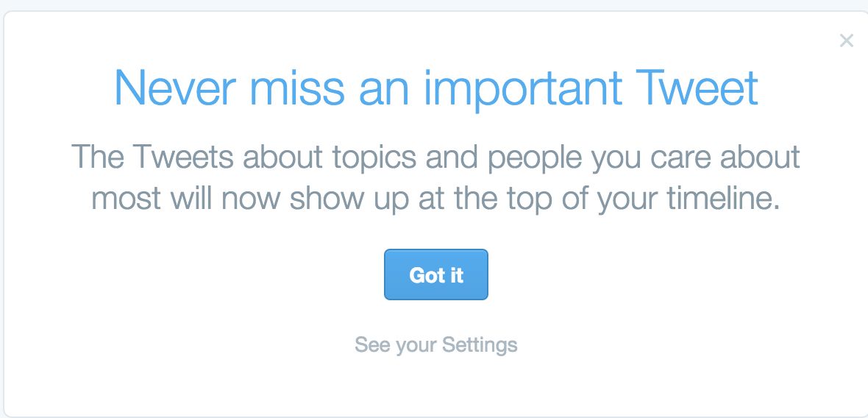868x418 pixels.
Task: Click the Never miss an important Tweet heading
Action: point(435,88)
